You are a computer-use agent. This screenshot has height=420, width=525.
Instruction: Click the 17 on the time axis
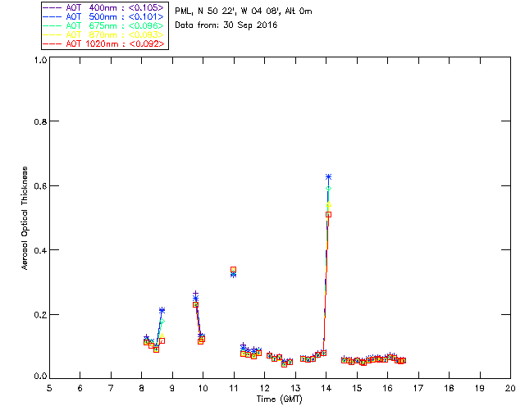(418, 388)
